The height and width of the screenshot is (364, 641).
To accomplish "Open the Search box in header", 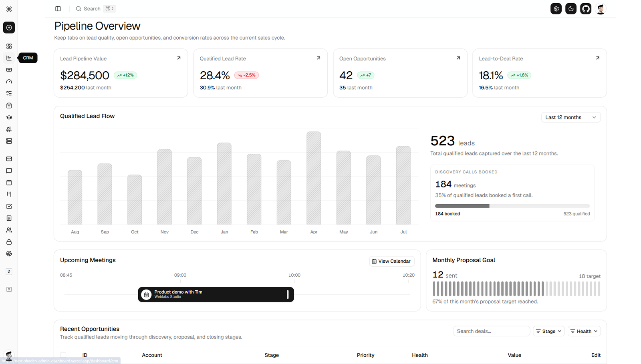I will [x=95, y=9].
